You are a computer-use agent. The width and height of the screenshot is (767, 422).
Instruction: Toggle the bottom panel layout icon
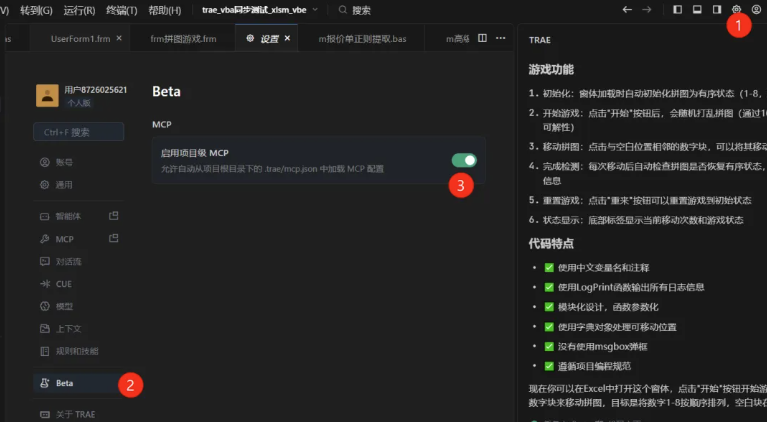point(697,10)
